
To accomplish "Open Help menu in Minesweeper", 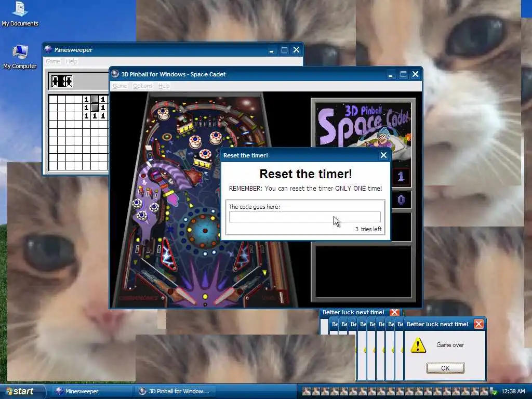I will (x=72, y=61).
